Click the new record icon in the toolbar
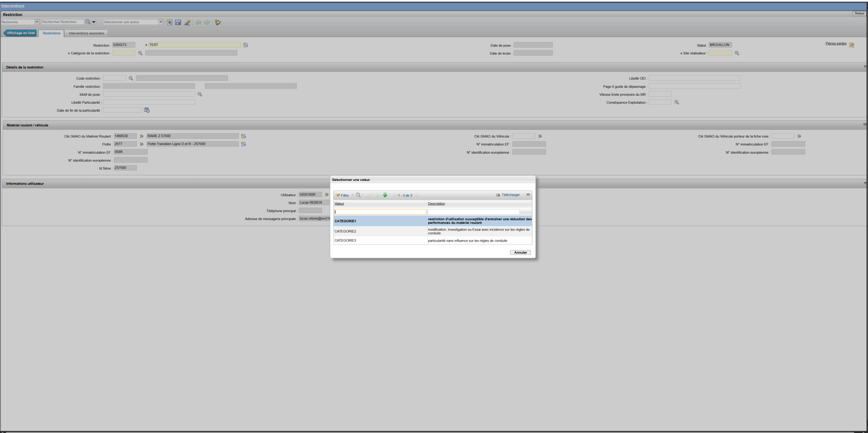Image resolution: width=868 pixels, height=433 pixels. tap(169, 22)
